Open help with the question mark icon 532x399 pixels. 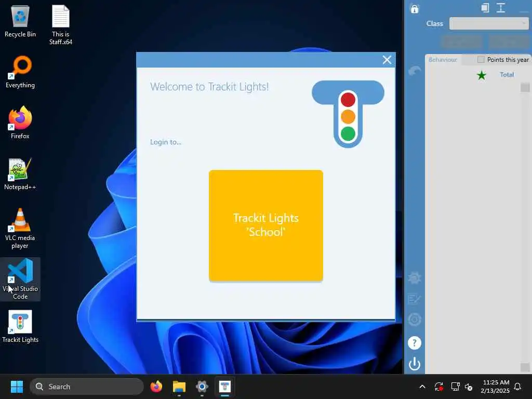pos(414,343)
